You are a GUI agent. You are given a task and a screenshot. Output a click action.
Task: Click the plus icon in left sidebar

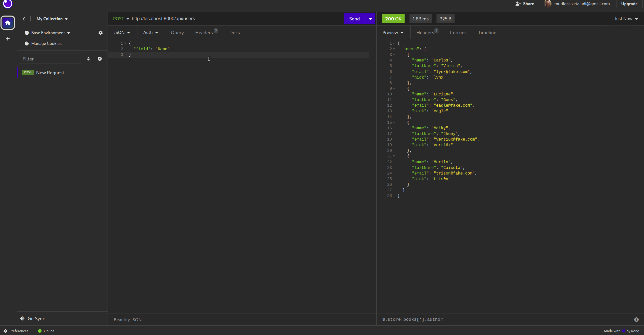8,39
